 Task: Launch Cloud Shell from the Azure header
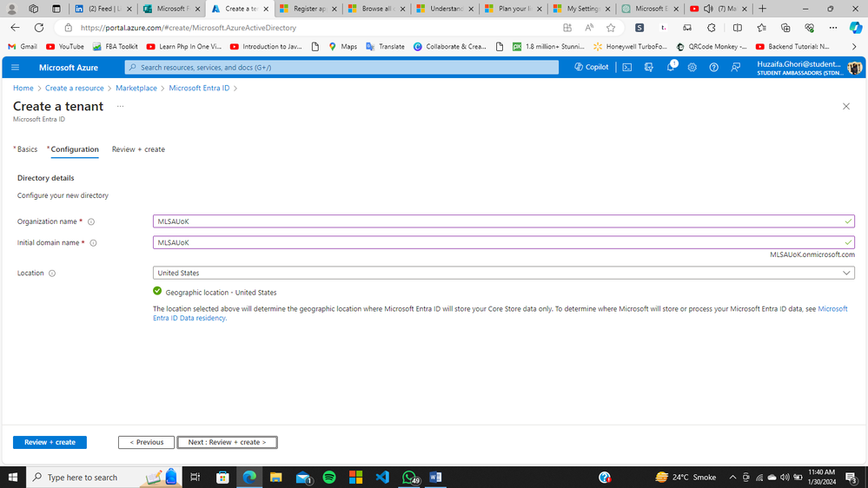pyautogui.click(x=626, y=68)
